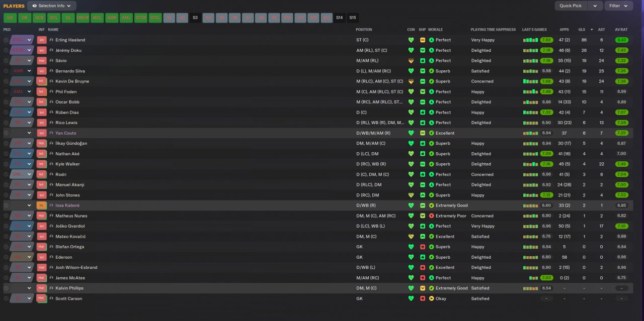Sort by the GLS column header
Image resolution: width=644 pixels, height=321 pixels.
(582, 30)
